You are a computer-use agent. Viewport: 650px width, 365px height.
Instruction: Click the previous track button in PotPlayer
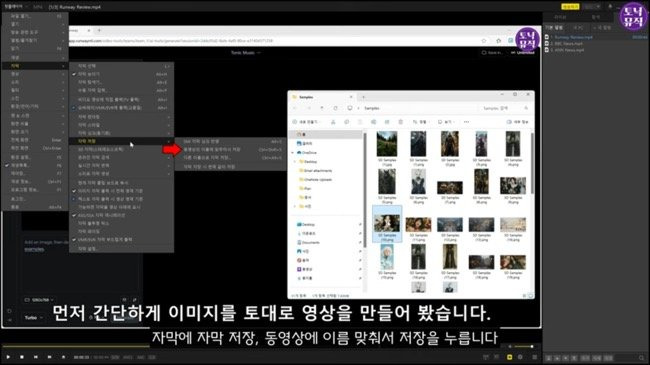coord(36,357)
